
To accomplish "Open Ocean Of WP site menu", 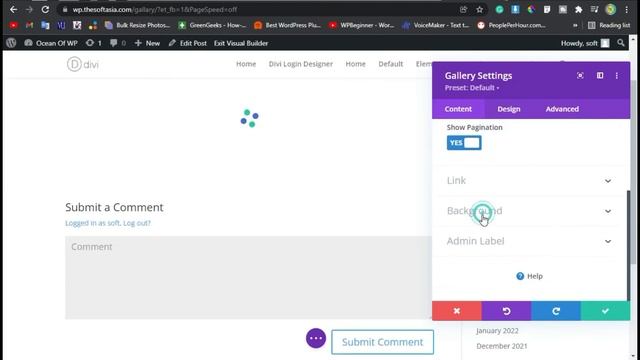I will click(51, 43).
